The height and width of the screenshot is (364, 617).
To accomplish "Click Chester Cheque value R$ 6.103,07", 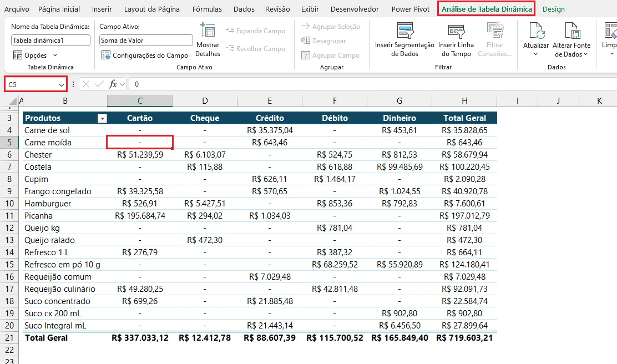I will pyautogui.click(x=205, y=155).
